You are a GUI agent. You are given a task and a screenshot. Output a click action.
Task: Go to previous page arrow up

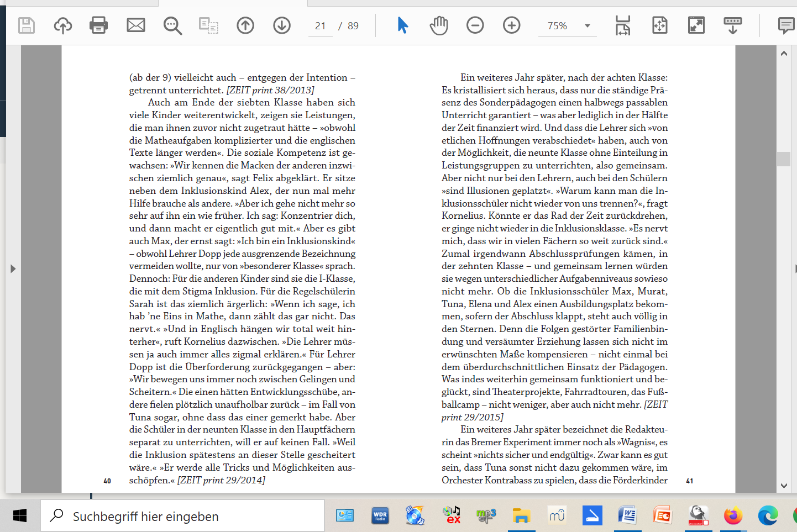click(245, 25)
